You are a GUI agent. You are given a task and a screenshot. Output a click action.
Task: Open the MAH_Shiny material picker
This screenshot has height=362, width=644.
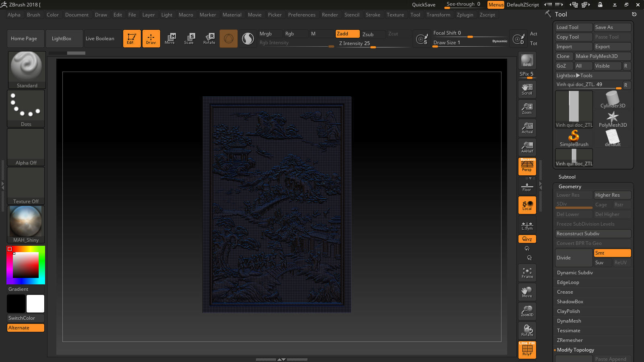[26, 224]
